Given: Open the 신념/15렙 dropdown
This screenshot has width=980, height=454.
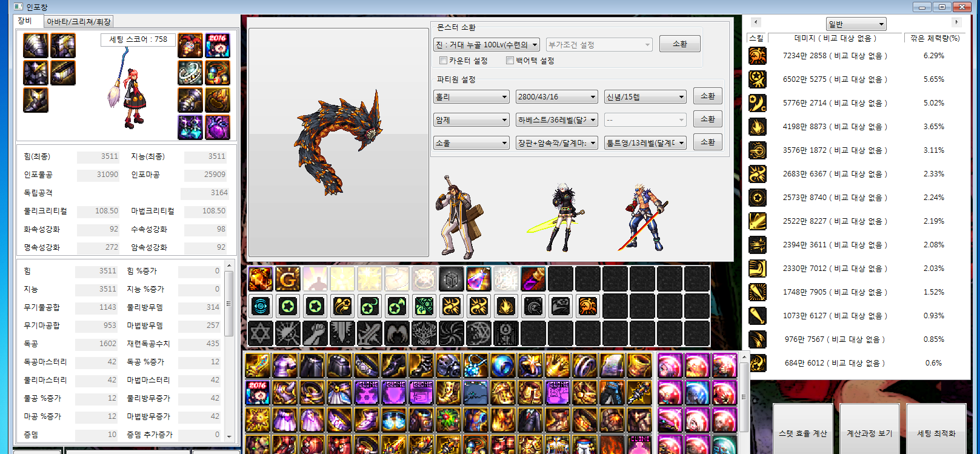Looking at the screenshot, I should pos(645,97).
